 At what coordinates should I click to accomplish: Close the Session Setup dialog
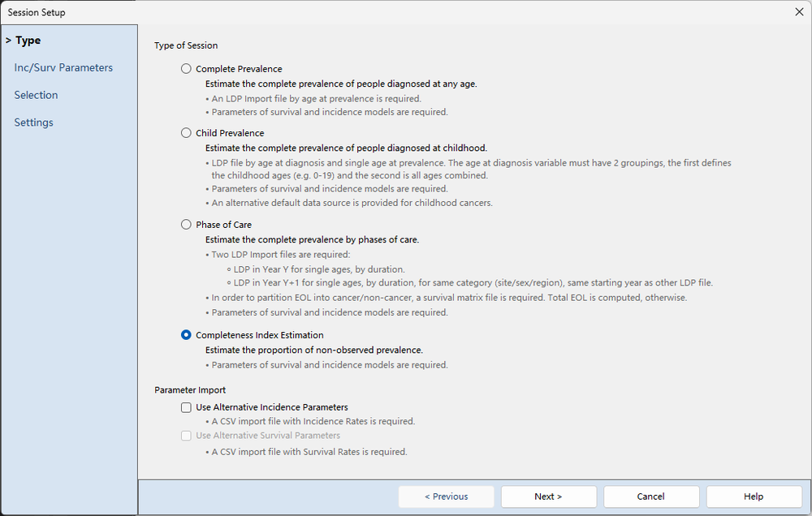point(799,12)
